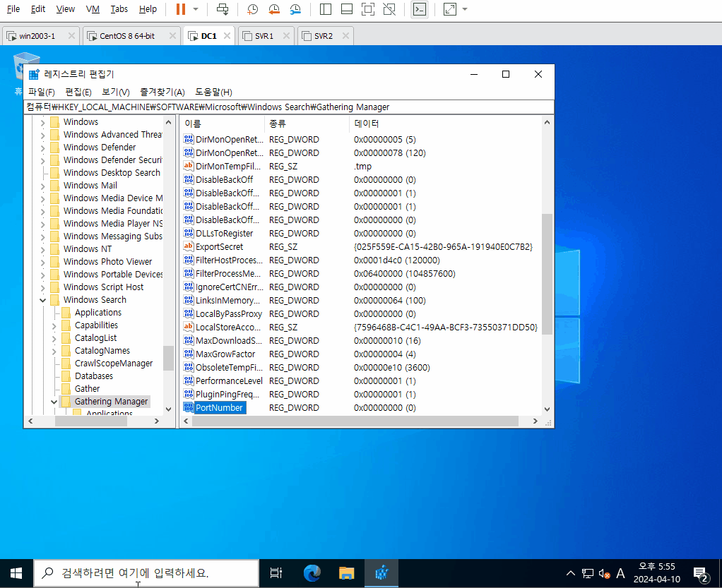Enter full screen mode from the toolbar

tap(368, 9)
